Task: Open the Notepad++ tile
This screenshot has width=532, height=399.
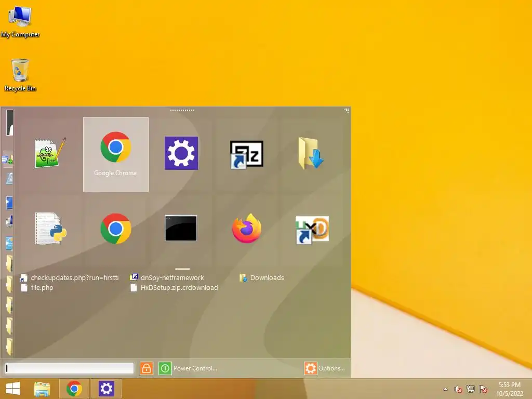Action: [x=50, y=153]
